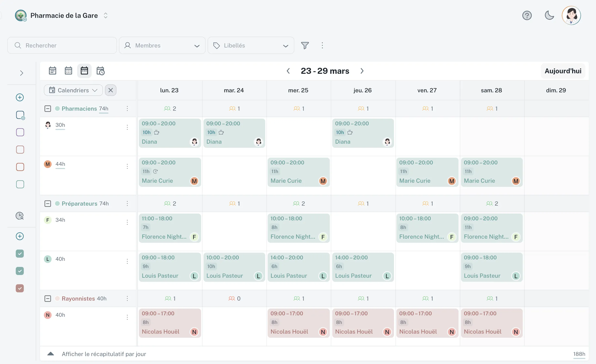Switch to the month grid view icon
The image size is (596, 364).
[68, 71]
